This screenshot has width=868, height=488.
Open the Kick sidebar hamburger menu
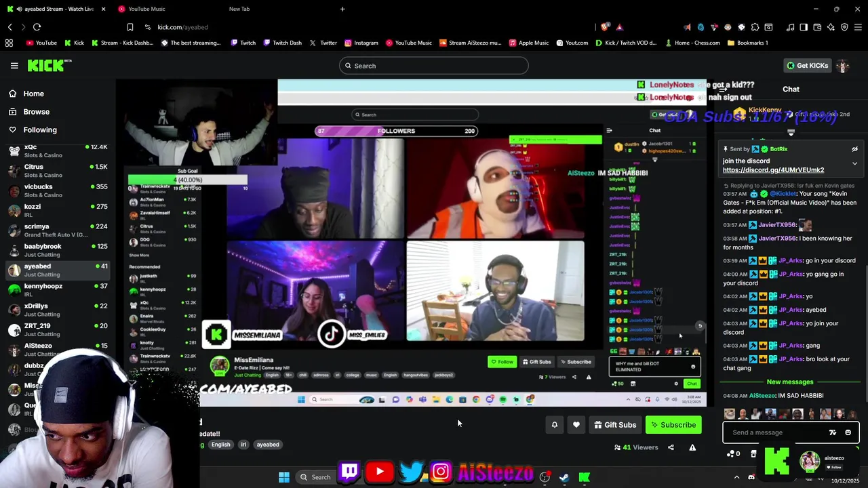[14, 66]
